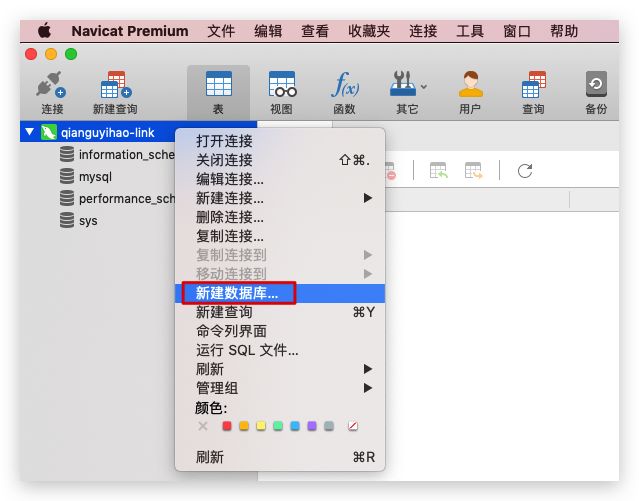Open the View (视图) toolbar icon
The image size is (639, 501).
pos(282,84)
